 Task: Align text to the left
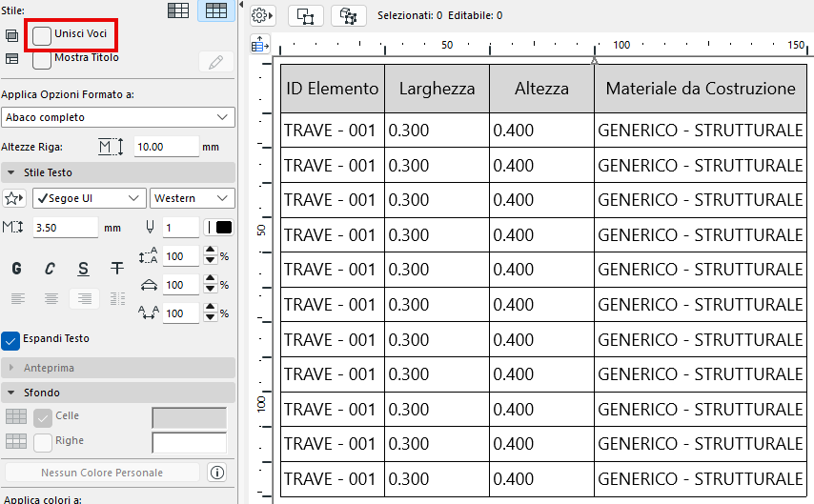tap(18, 298)
